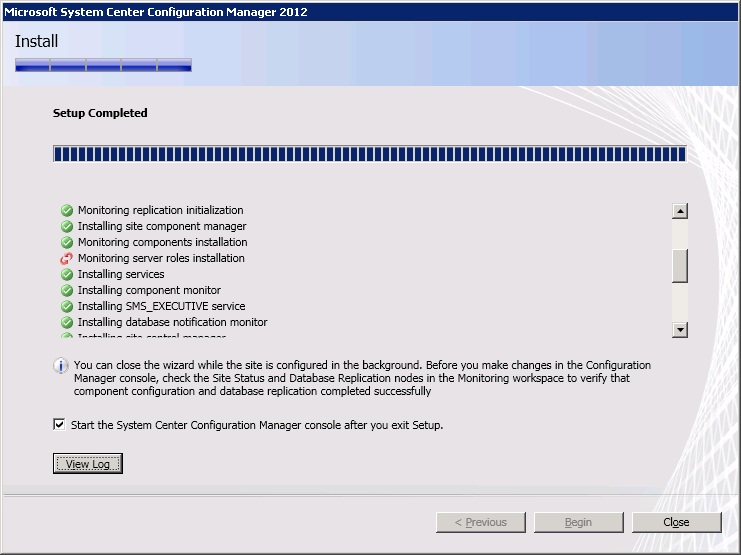Click the green check beside Installing database notification monitor
The width and height of the screenshot is (741, 555).
pyautogui.click(x=67, y=322)
